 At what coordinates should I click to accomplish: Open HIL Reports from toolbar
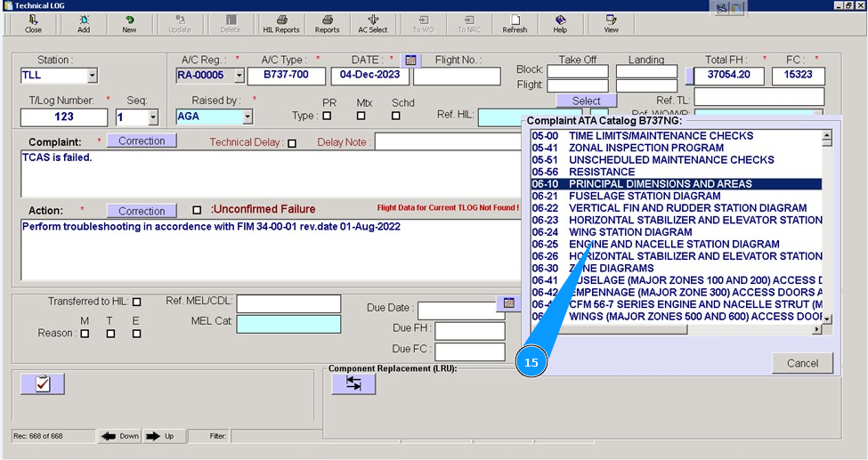(x=281, y=24)
